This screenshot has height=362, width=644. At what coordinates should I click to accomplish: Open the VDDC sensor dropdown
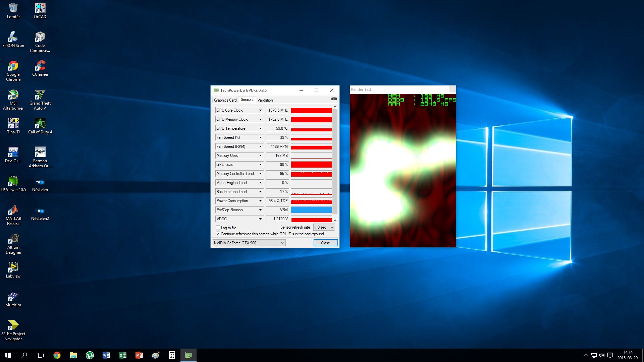260,219
